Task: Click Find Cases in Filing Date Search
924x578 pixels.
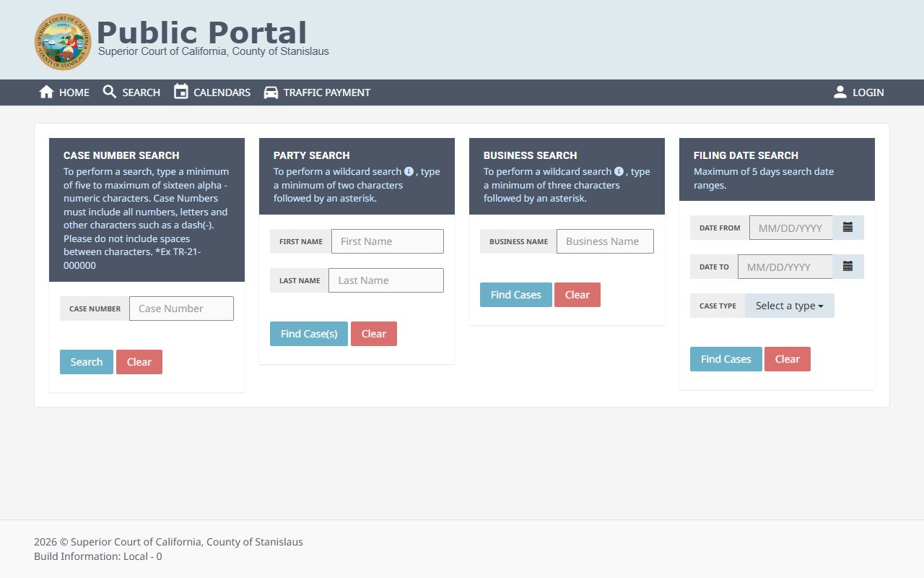Action: [x=726, y=359]
